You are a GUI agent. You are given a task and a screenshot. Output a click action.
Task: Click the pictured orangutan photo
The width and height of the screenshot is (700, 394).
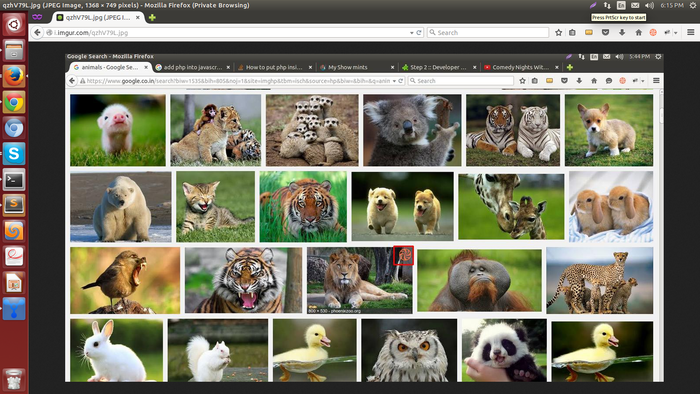pos(479,280)
